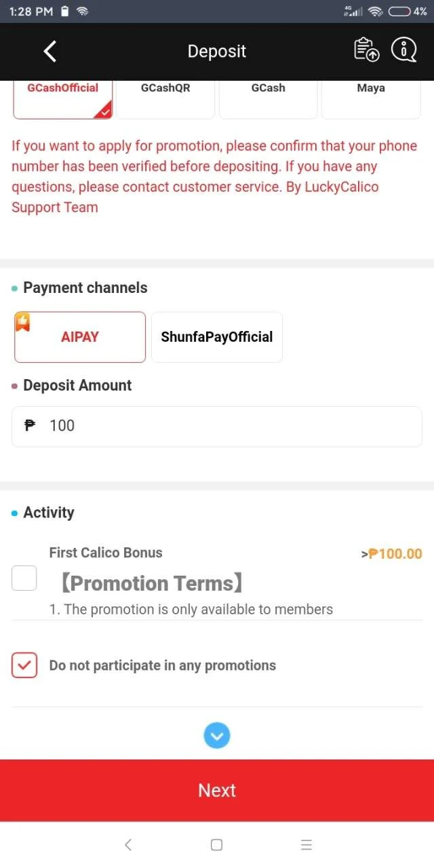Tap the back arrow in Deposit header
Image resolution: width=434 pixels, height=868 pixels.
click(50, 52)
